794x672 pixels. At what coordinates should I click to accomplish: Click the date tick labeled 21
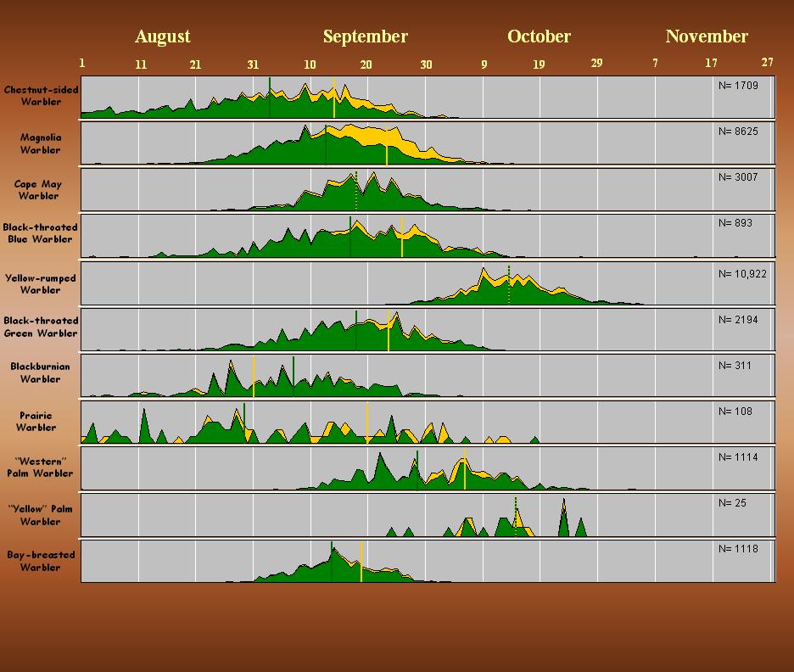point(195,64)
